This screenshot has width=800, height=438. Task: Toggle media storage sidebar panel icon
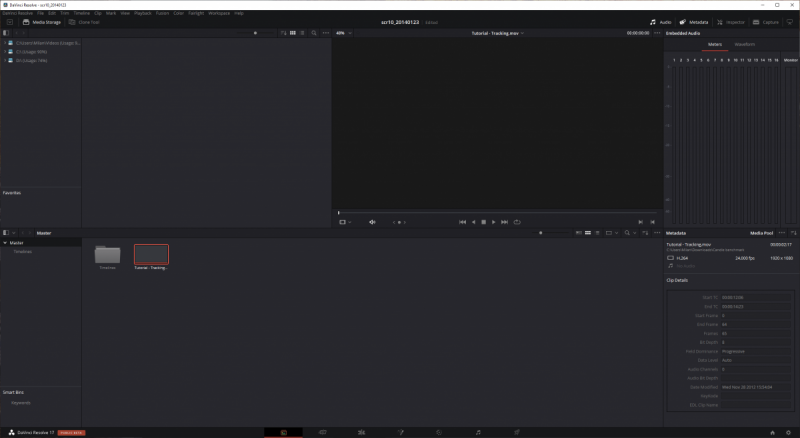[x=6, y=33]
